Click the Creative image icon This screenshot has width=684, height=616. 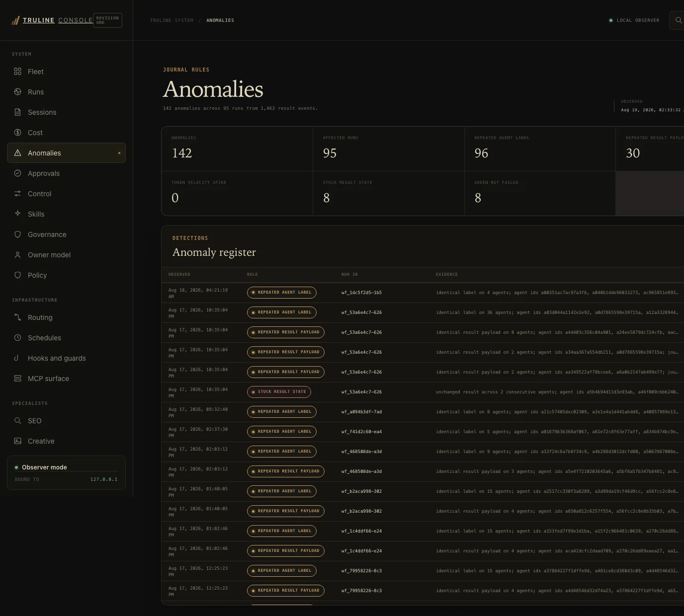18,441
